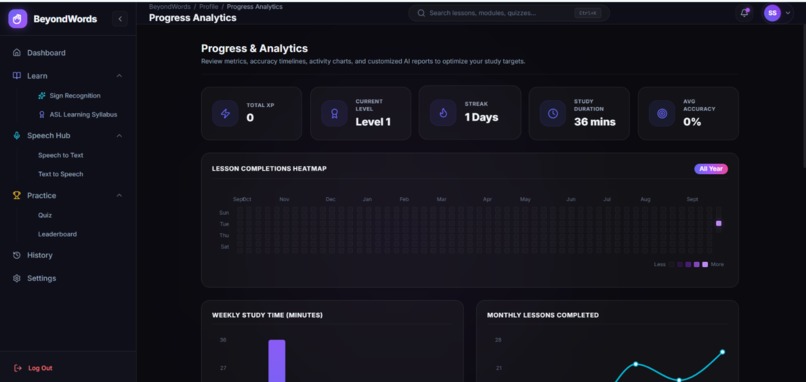806x382 pixels.
Task: Open user menu dropdown beside SS avatar
Action: (x=788, y=13)
